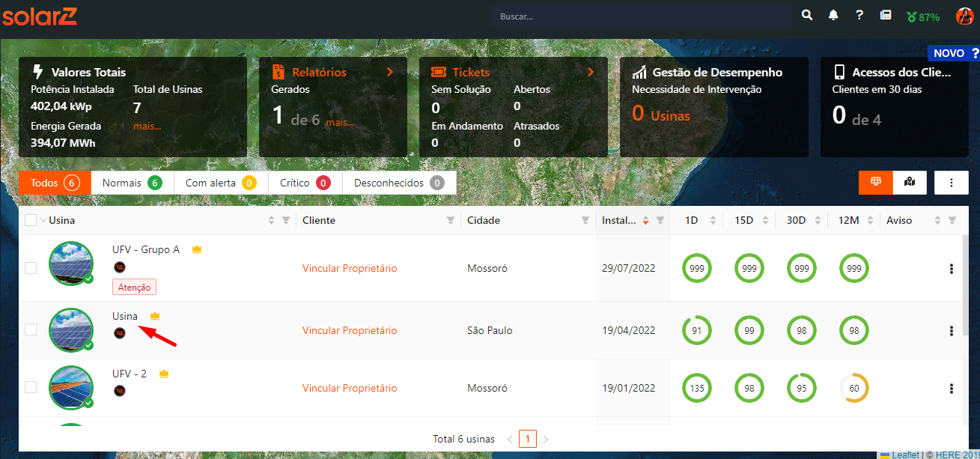Tick the checkbox for Usina row

point(31,329)
